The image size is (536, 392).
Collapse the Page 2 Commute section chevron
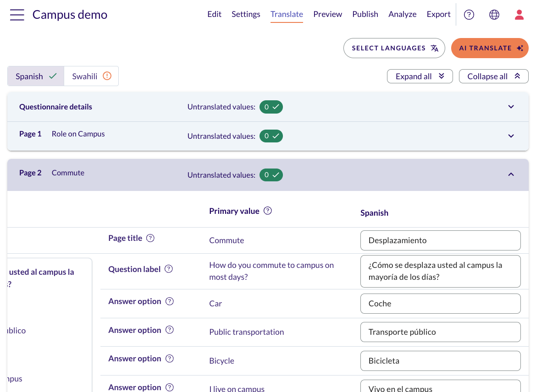click(x=511, y=174)
